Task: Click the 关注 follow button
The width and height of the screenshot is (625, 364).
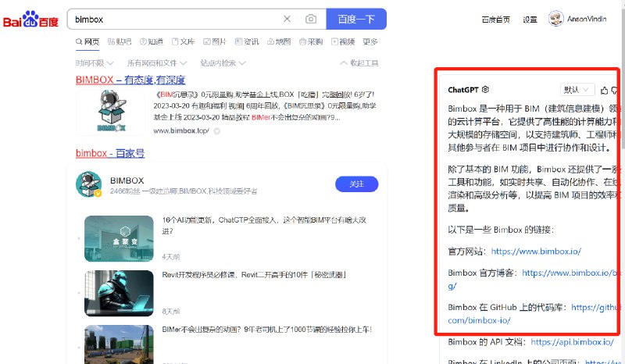Action: click(356, 184)
